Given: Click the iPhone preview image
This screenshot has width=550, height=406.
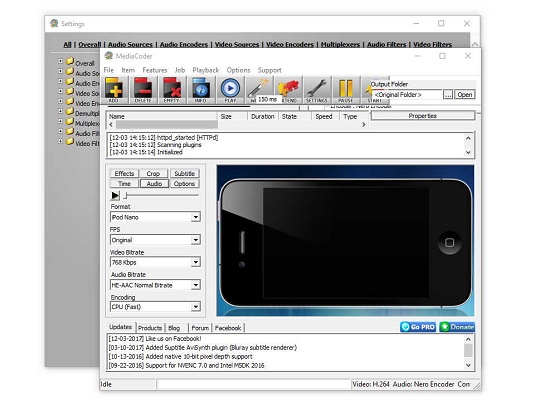Looking at the screenshot, I should 346,240.
